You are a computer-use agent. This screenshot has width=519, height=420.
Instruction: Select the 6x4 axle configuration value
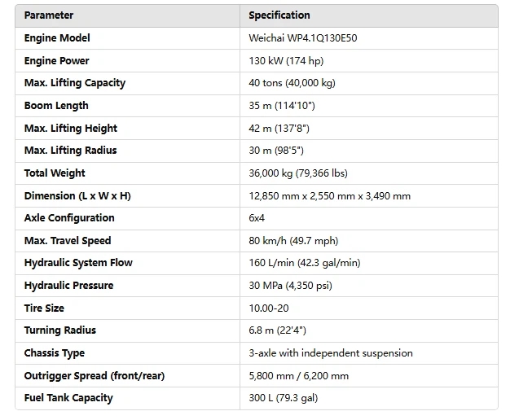[258, 218]
